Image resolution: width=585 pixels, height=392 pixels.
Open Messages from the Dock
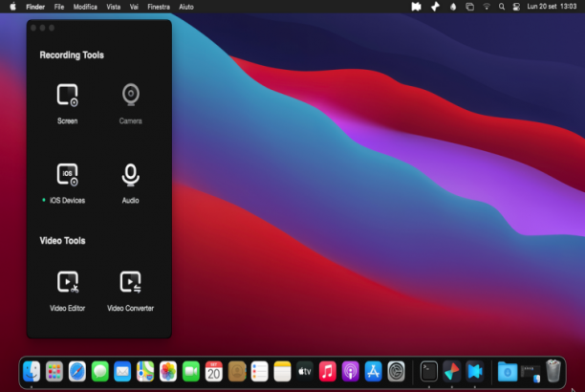100,371
